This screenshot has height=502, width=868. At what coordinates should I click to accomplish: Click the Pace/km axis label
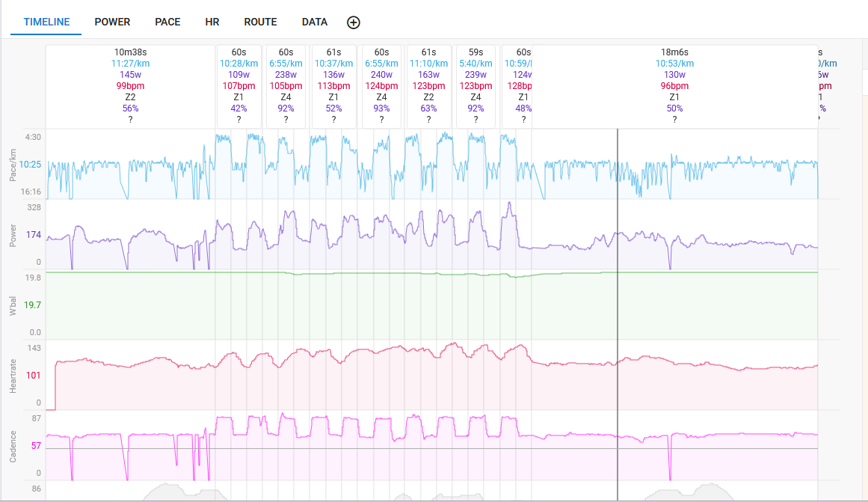[13, 165]
